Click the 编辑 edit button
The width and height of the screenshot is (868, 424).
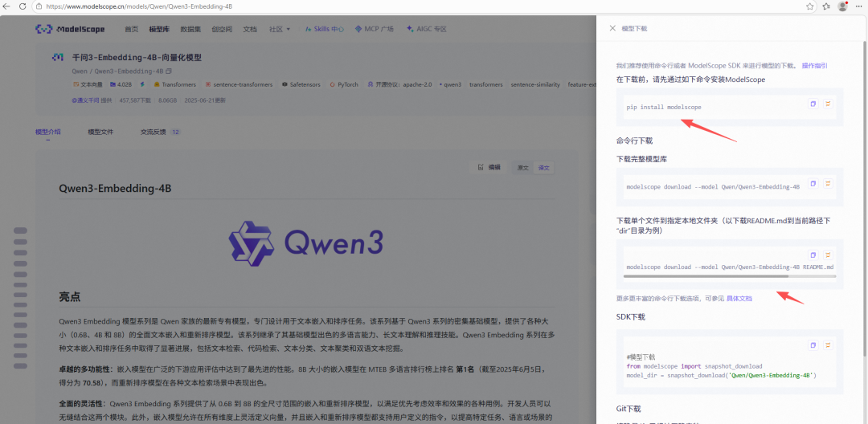click(x=489, y=168)
